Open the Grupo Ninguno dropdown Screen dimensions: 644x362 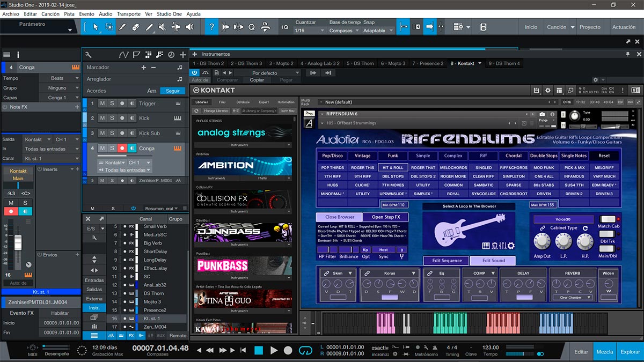point(60,88)
